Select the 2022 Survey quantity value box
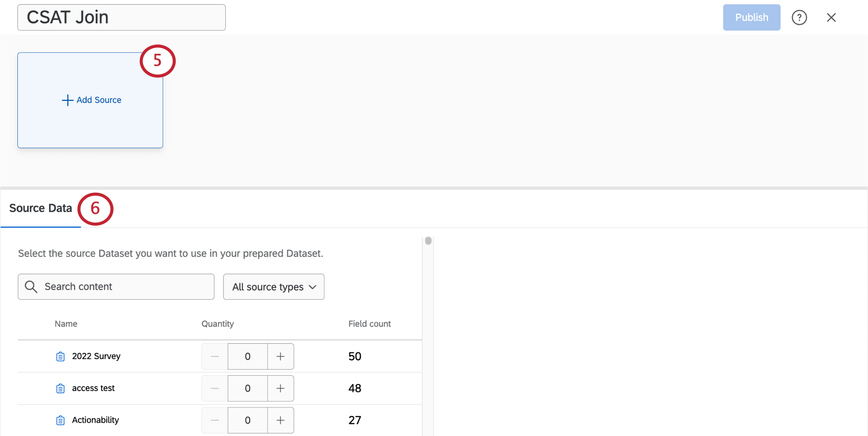868x436 pixels. (x=248, y=356)
